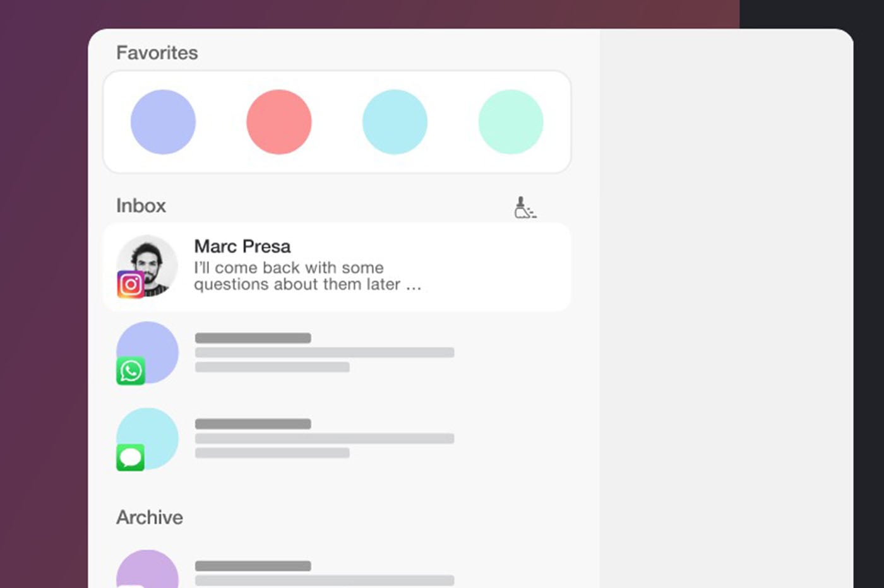Click the Instagram badge on Marc Presa's avatar
Viewport: 884px width, 588px height.
pyautogui.click(x=131, y=285)
